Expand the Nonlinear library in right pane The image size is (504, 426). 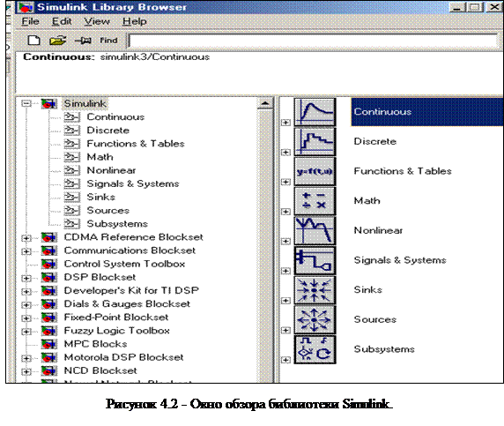click(x=285, y=241)
